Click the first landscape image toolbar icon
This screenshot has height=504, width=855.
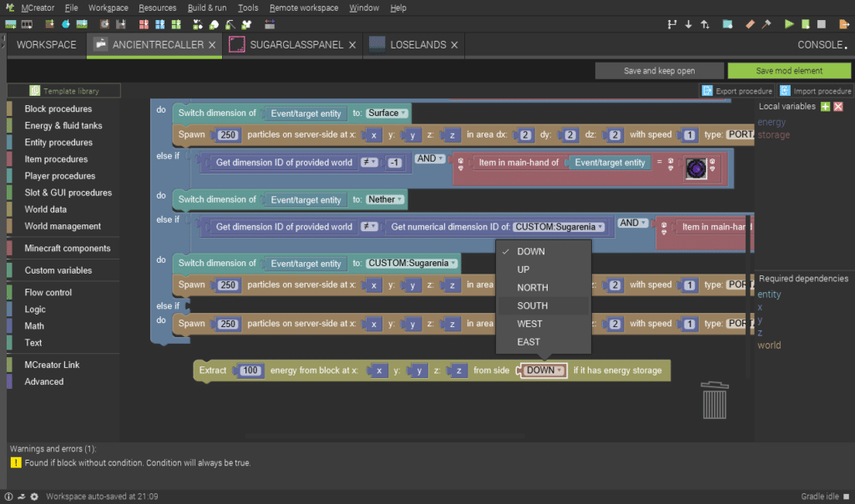[10, 24]
